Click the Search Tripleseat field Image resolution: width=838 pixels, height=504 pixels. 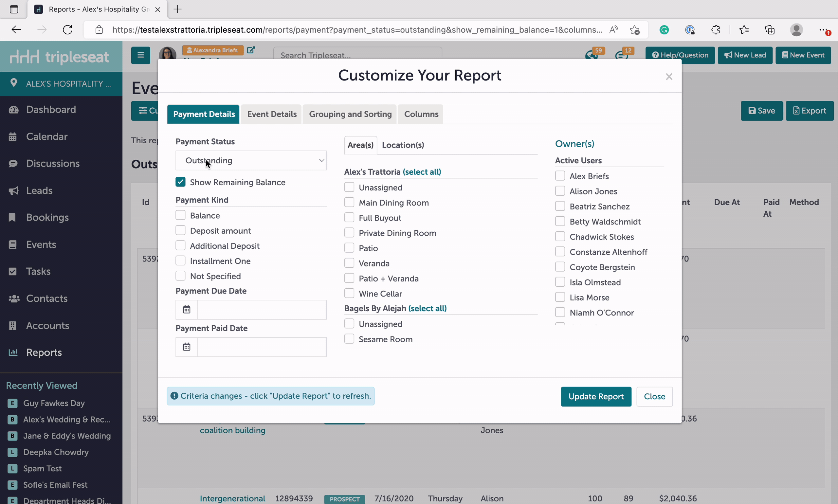(358, 54)
